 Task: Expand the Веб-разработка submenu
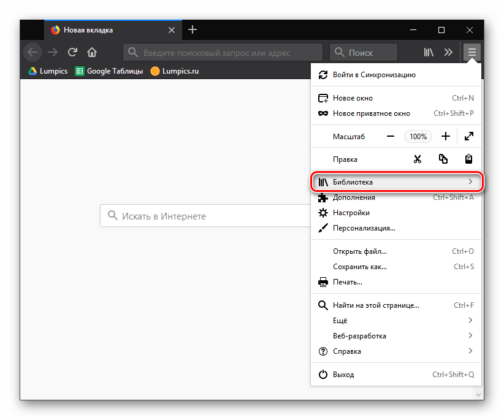(x=396, y=336)
